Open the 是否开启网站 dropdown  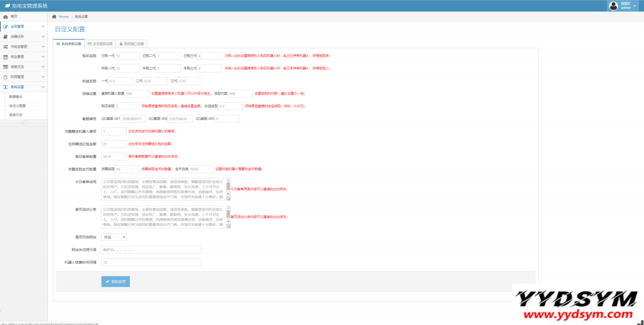point(114,237)
